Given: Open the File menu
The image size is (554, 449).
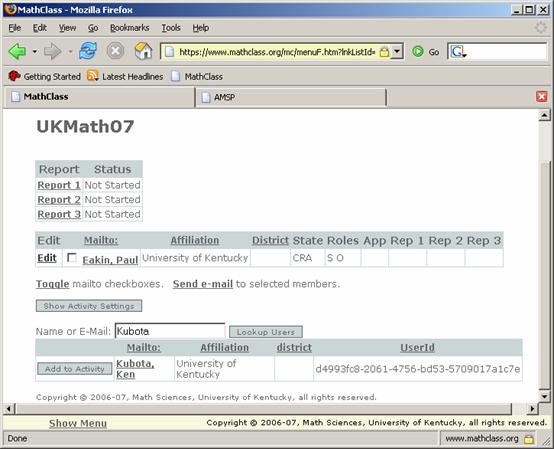Looking at the screenshot, I should point(14,28).
